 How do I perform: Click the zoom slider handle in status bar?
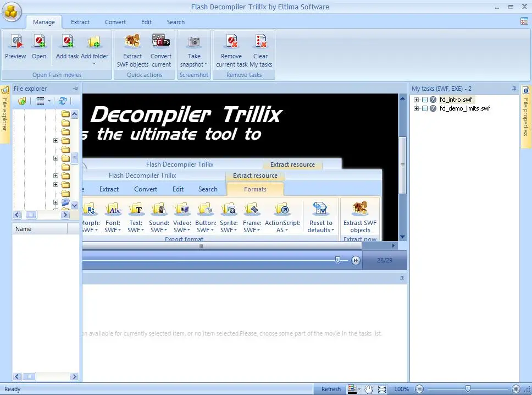468,389
